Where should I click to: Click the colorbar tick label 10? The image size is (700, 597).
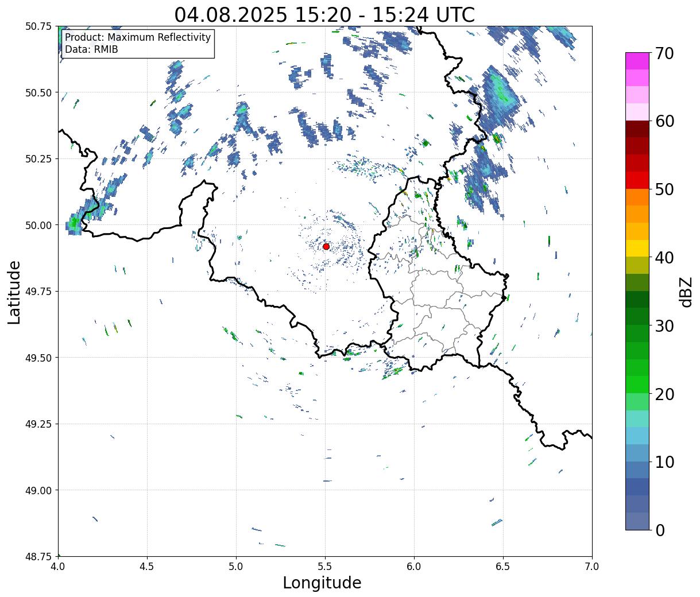(x=664, y=462)
